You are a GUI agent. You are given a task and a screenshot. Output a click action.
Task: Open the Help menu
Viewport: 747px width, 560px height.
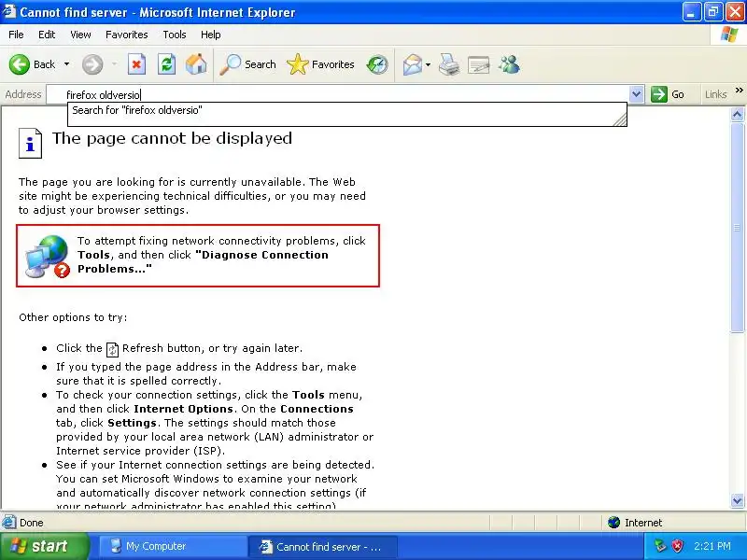[211, 35]
